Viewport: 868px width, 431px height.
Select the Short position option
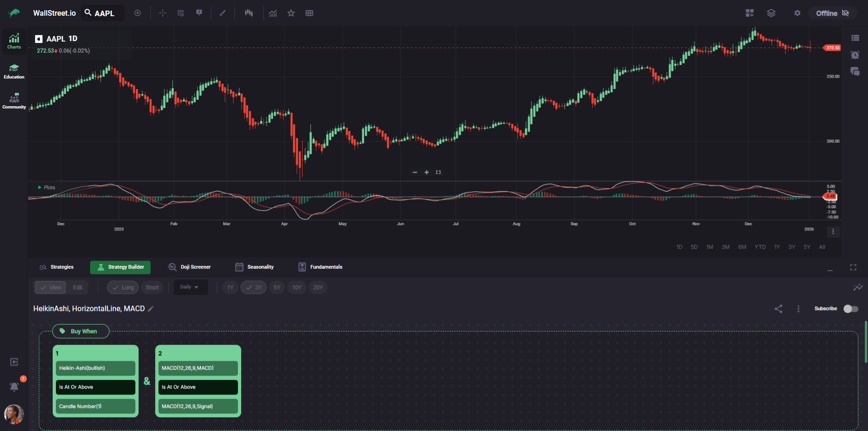tap(152, 287)
